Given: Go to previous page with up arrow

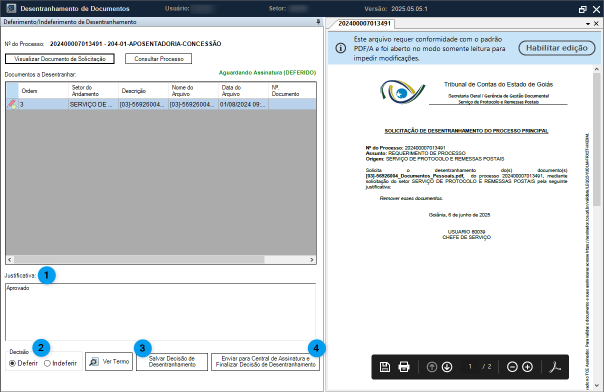Looking at the screenshot, I should (x=432, y=367).
